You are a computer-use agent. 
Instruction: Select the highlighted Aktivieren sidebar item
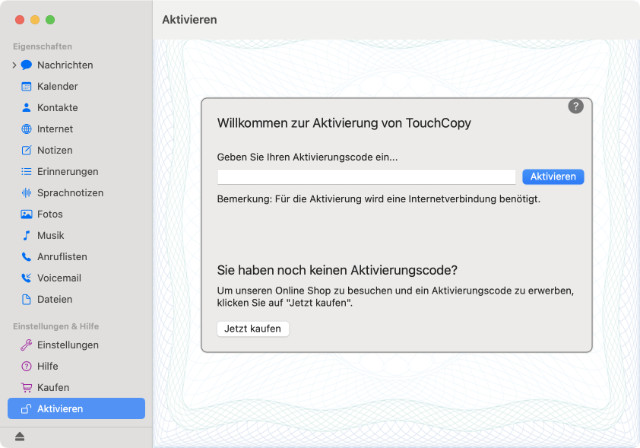76,408
